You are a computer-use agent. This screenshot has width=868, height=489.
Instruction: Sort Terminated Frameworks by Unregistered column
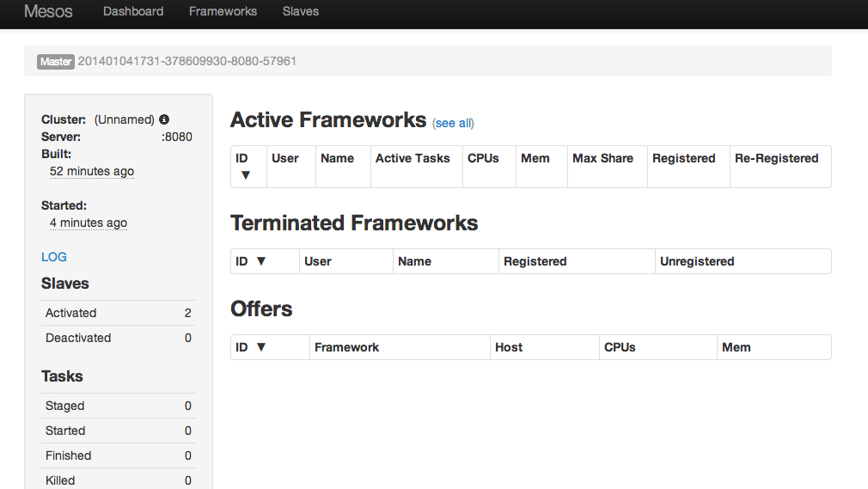point(697,261)
